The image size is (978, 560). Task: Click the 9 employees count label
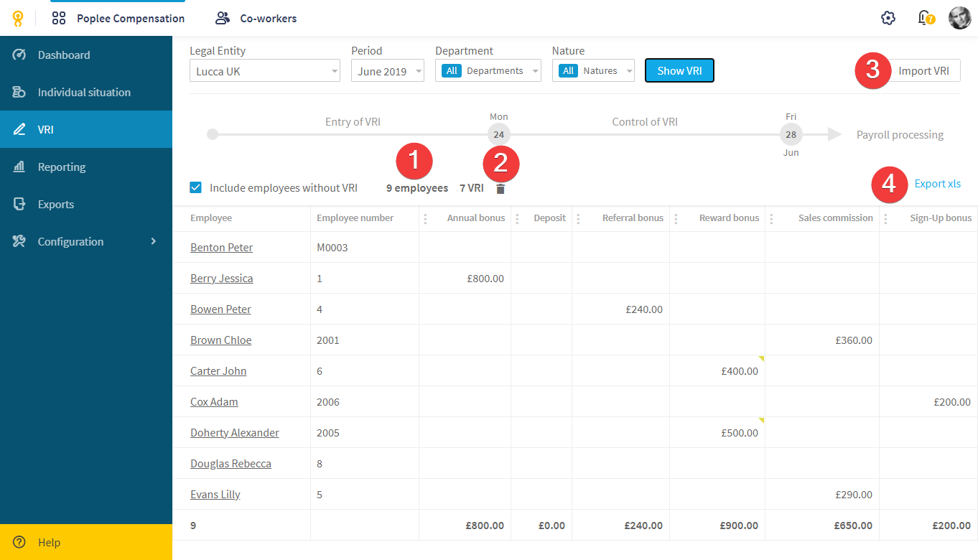[417, 188]
